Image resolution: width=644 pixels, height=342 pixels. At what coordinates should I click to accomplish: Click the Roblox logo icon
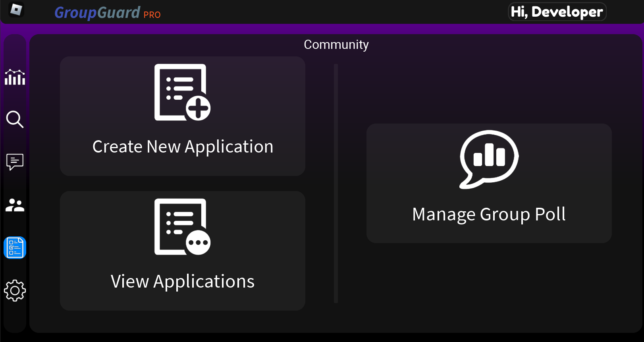(16, 10)
